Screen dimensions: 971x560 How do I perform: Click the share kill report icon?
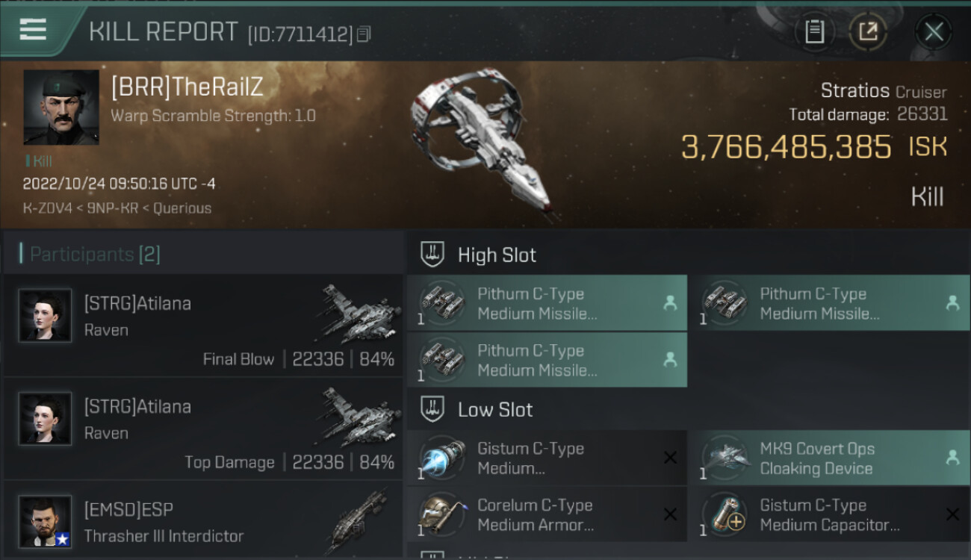tap(867, 31)
